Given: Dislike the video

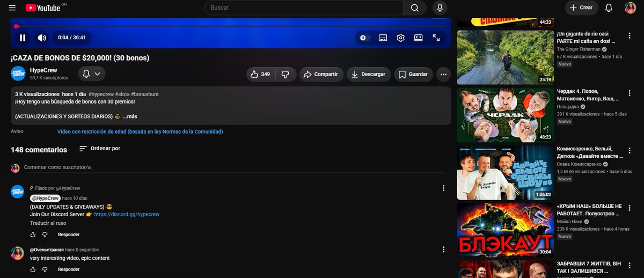Looking at the screenshot, I should tap(286, 74).
